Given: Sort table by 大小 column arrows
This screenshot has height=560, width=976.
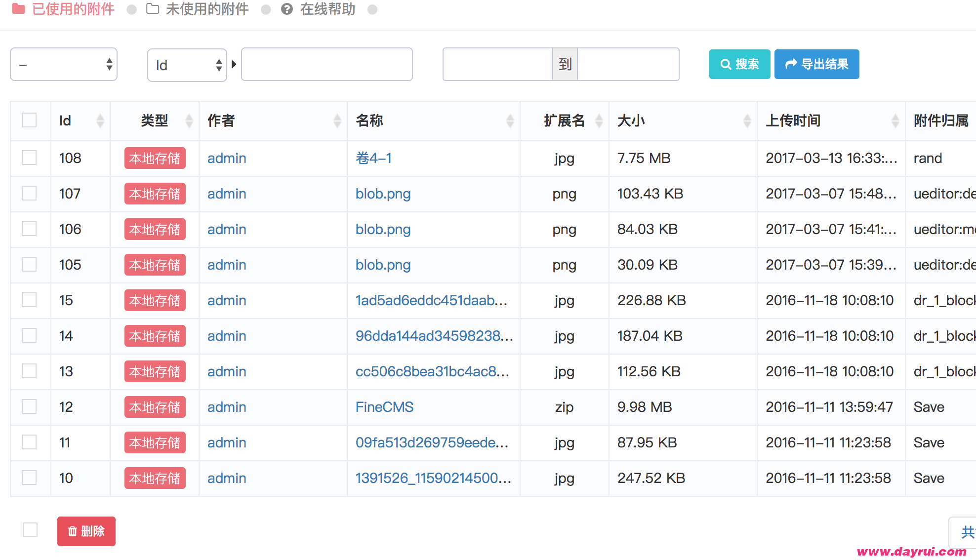Looking at the screenshot, I should point(747,121).
